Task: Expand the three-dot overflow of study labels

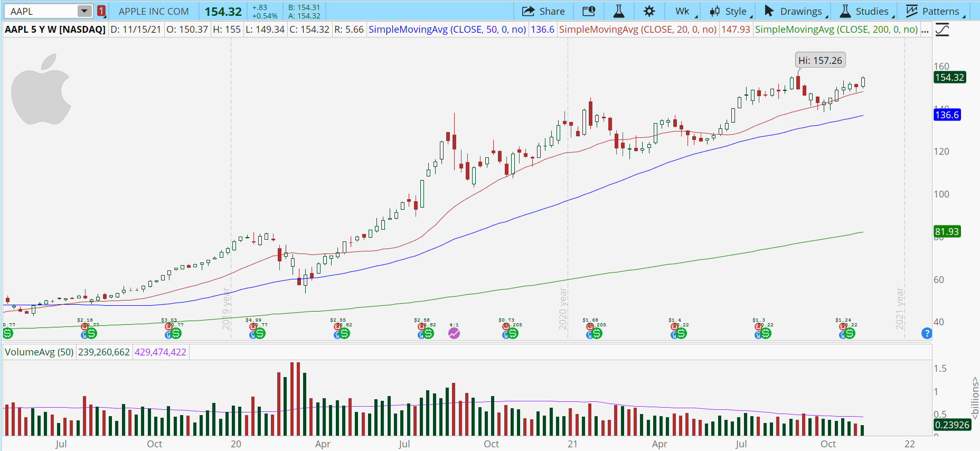Action: (x=925, y=30)
